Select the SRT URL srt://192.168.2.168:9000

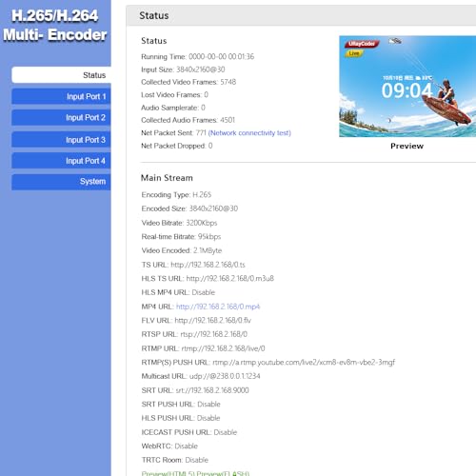tap(212, 390)
